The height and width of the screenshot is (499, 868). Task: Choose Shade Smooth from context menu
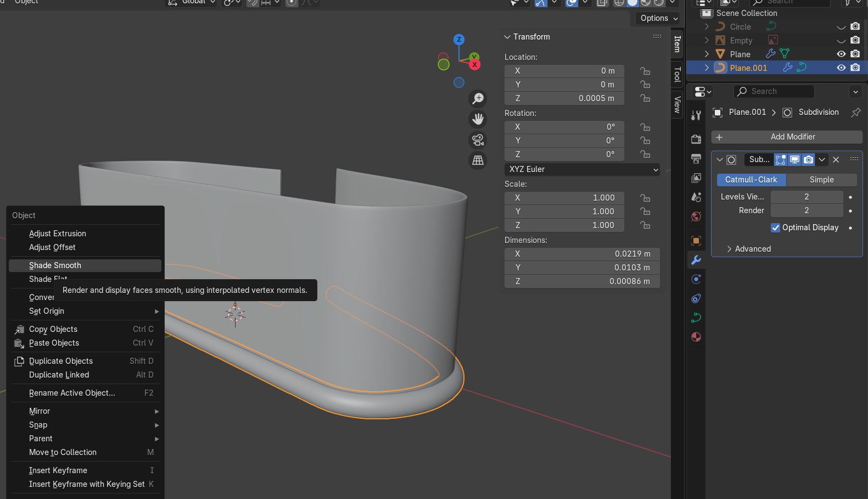(55, 265)
